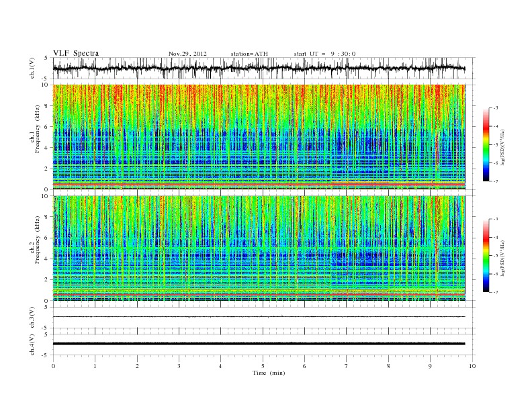Click the time axis tick label '7'
The height and width of the screenshot is (411, 532).
(347, 366)
